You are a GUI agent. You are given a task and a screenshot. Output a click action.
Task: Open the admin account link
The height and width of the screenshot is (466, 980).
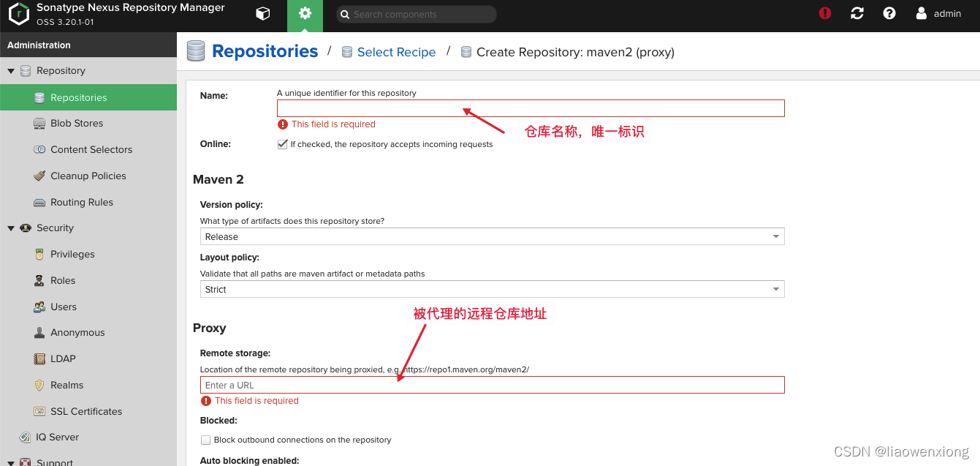coord(947,13)
